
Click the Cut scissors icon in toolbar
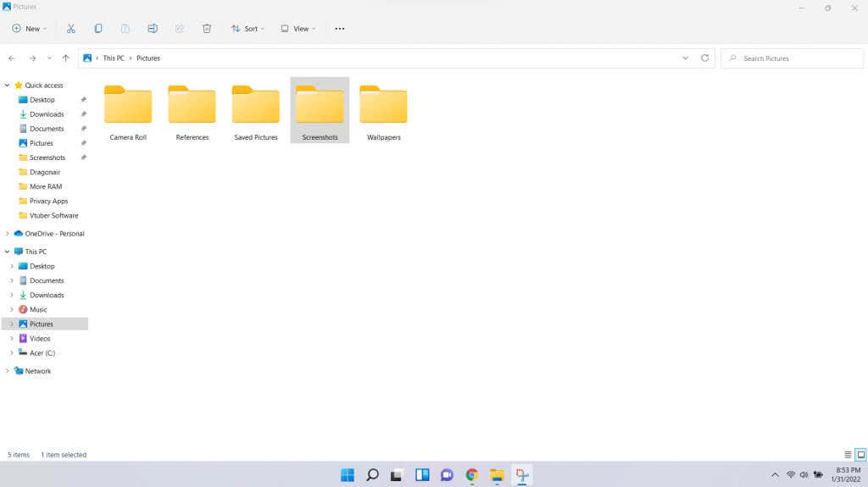(x=71, y=29)
